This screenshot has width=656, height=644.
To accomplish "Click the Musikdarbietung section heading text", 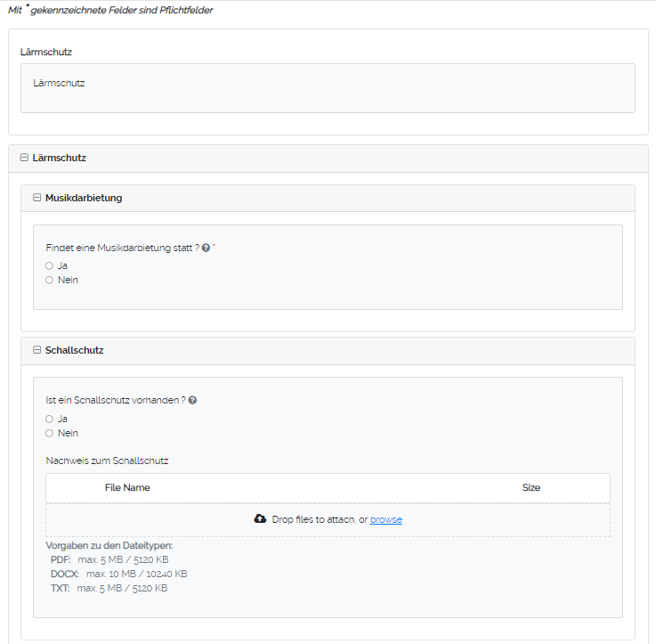I will [x=84, y=198].
